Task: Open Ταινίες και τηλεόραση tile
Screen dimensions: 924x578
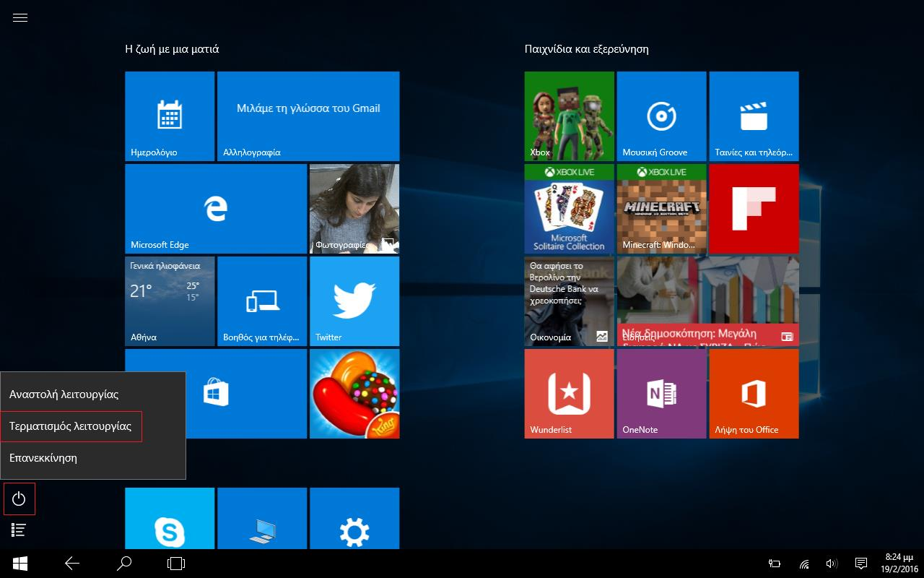Action: [754, 116]
